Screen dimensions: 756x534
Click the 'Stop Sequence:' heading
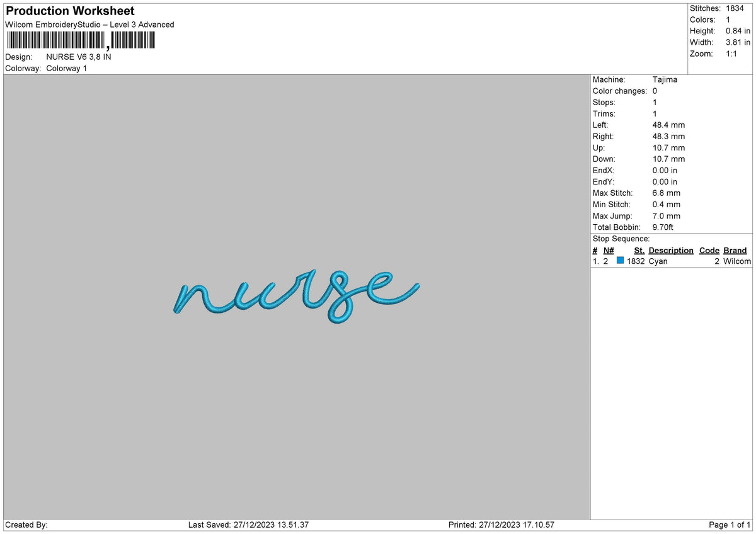(621, 239)
